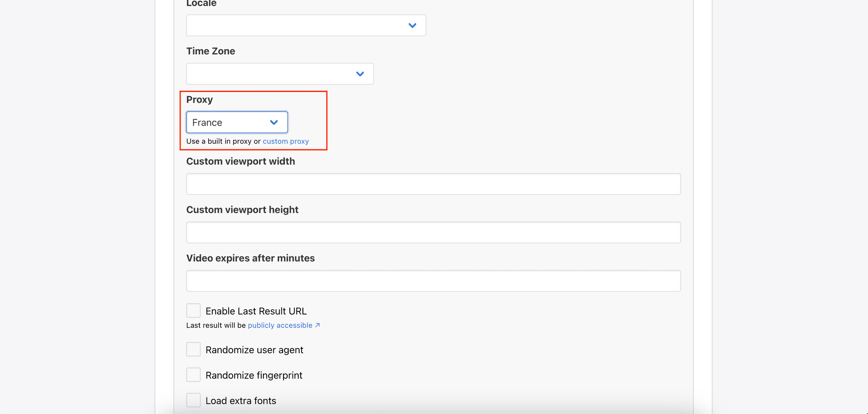The height and width of the screenshot is (414, 868).
Task: Click the Time Zone section heading
Action: pos(210,51)
